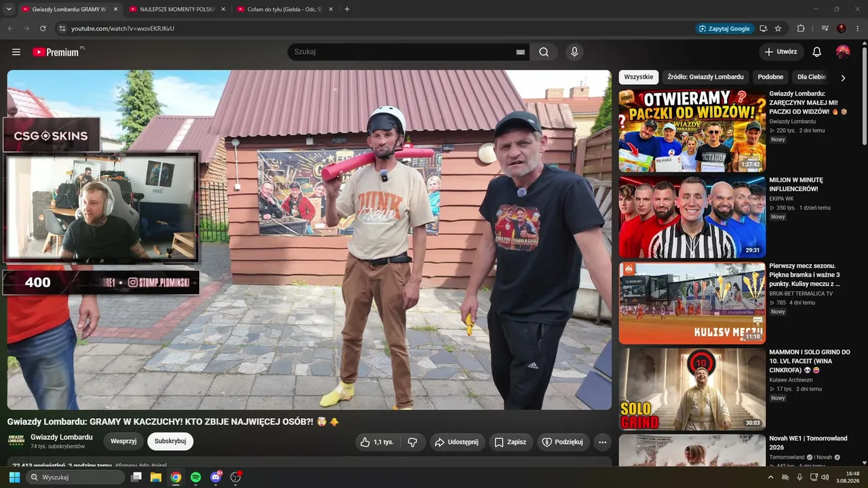This screenshot has height=488, width=868.
Task: Open Task View on the taskbar
Action: [x=136, y=477]
